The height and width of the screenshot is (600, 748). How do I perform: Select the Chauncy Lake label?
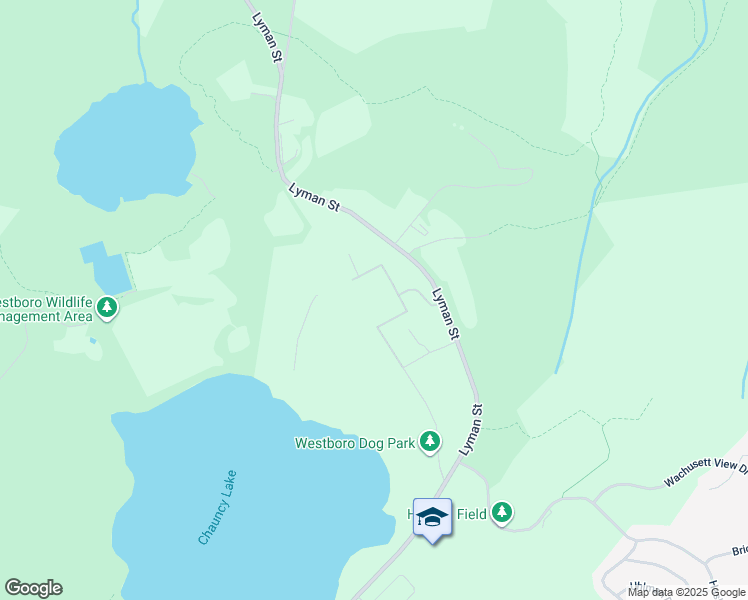point(218,507)
